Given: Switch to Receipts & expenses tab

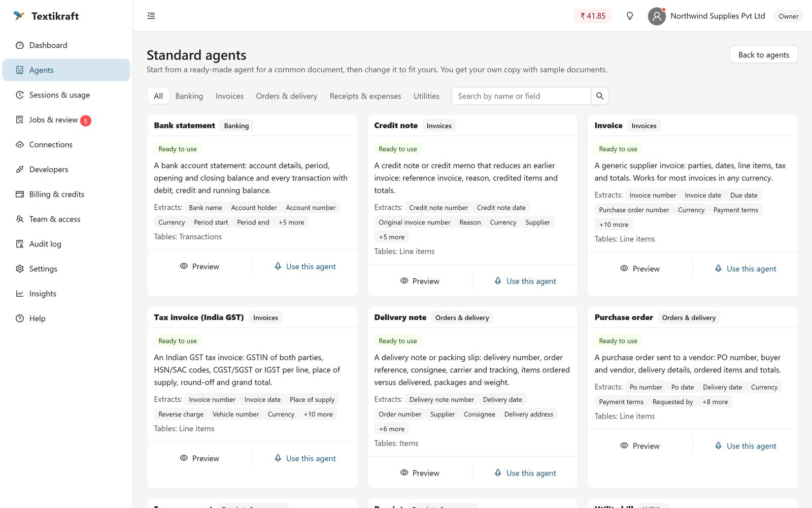Looking at the screenshot, I should pos(365,96).
